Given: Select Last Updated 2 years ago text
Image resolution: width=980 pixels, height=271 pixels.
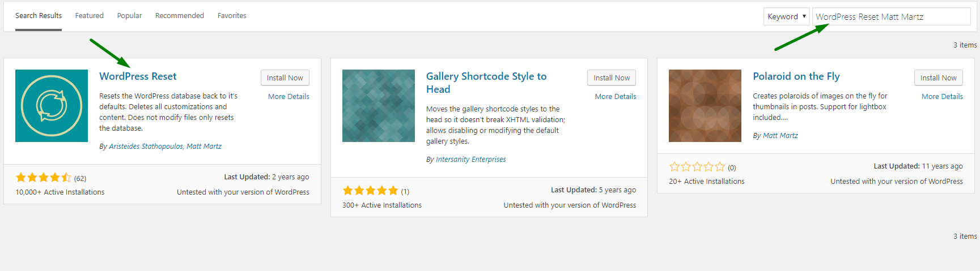Looking at the screenshot, I should [x=266, y=177].
